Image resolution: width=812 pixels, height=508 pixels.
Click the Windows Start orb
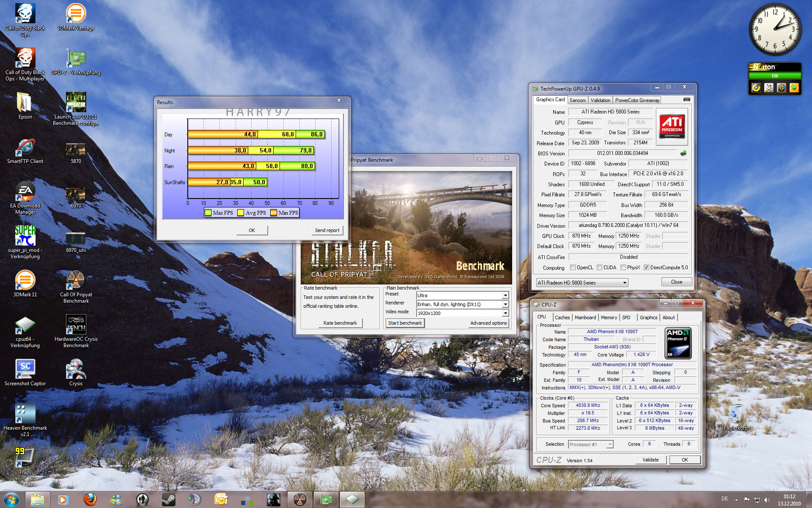coord(11,500)
